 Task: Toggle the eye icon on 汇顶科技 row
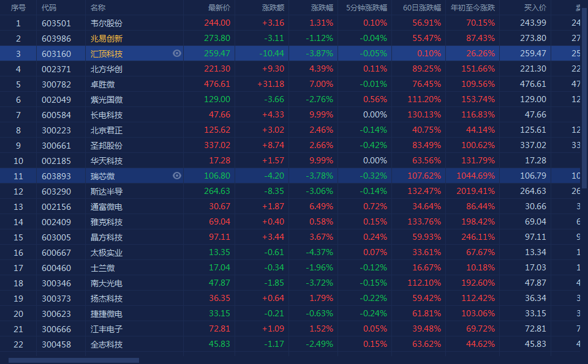tap(176, 54)
